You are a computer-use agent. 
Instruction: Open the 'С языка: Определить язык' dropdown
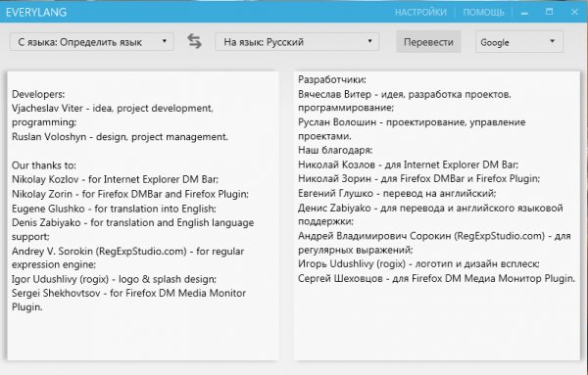[92, 42]
